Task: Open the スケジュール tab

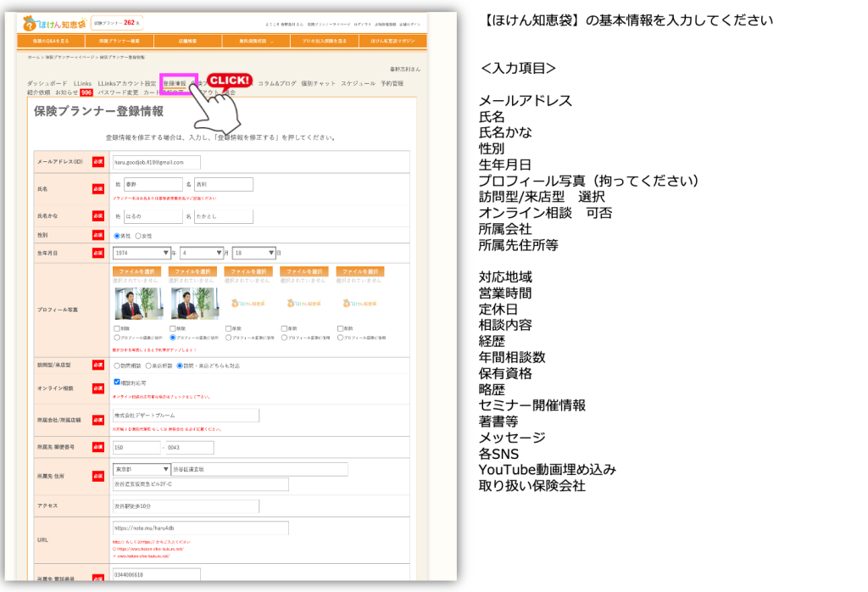Action: coord(359,84)
